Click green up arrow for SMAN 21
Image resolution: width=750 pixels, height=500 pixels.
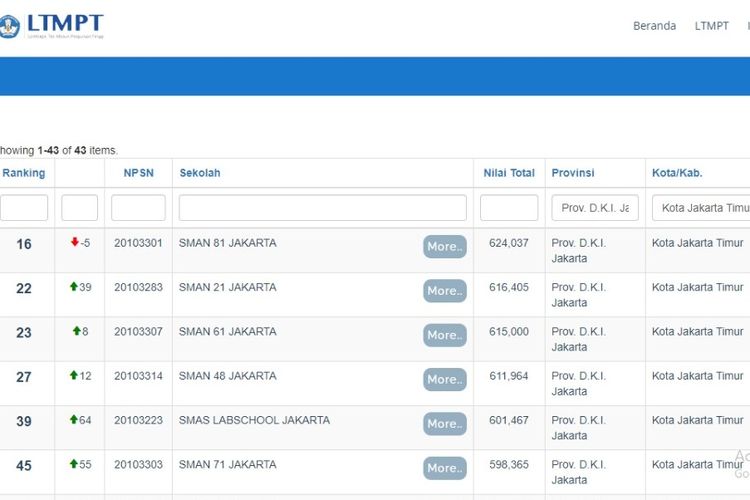point(73,287)
